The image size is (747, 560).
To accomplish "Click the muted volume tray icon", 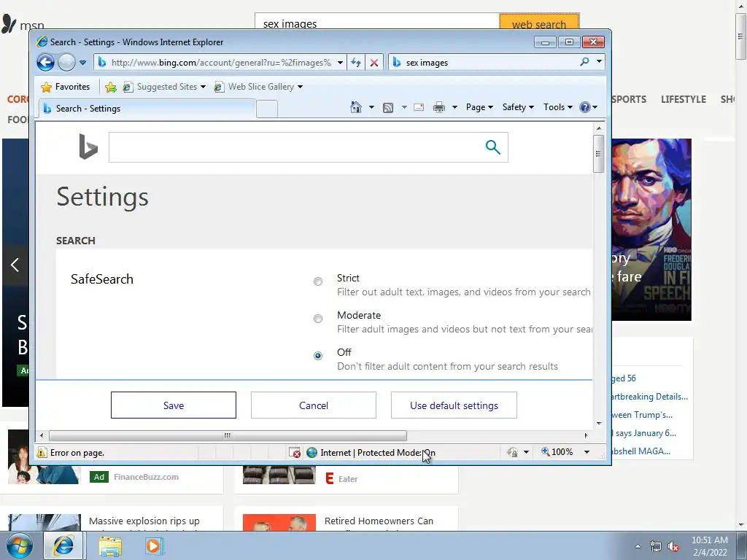I will click(x=673, y=547).
